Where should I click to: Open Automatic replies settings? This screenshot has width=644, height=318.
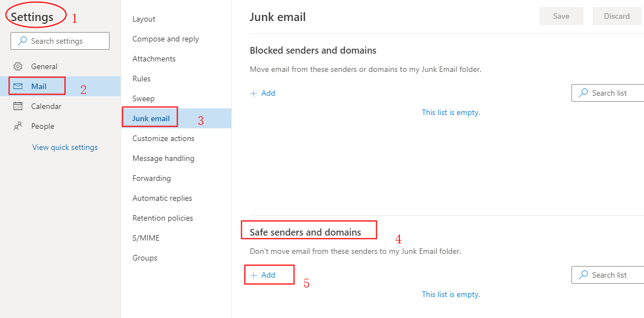click(162, 198)
